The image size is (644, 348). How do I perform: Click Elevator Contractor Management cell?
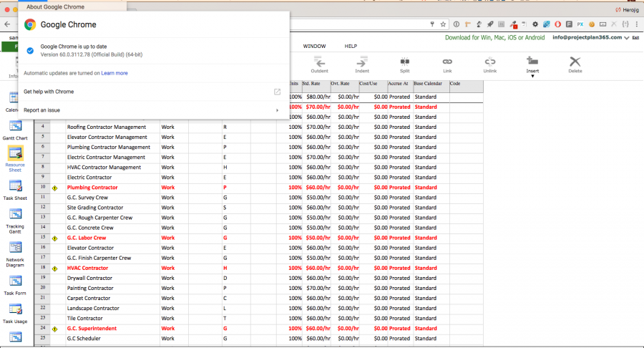pos(113,137)
